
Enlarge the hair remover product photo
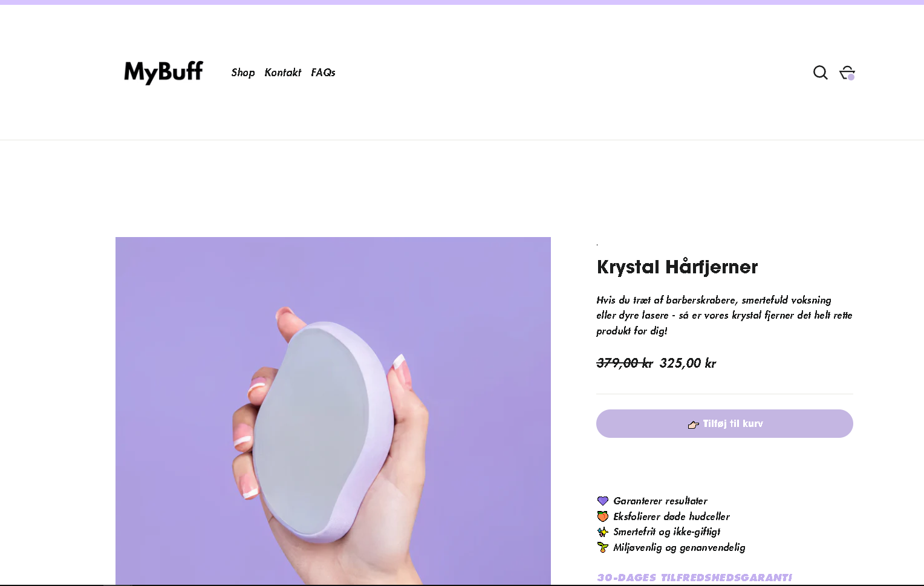[333, 411]
